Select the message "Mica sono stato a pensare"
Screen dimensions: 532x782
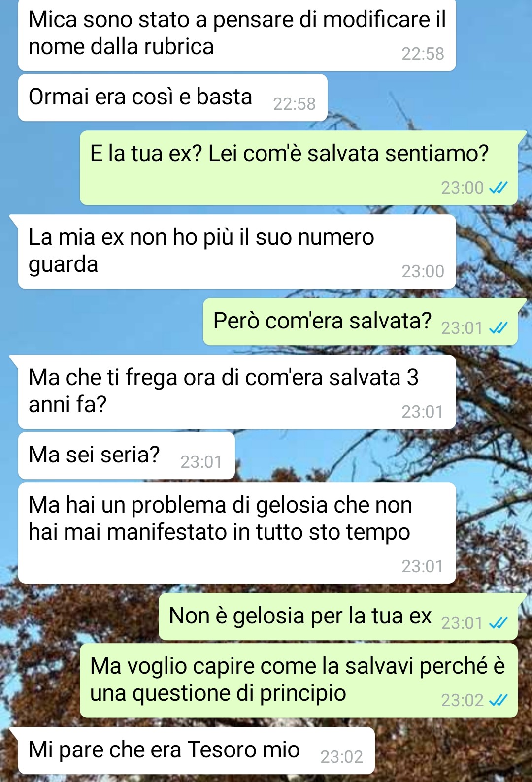tap(237, 34)
